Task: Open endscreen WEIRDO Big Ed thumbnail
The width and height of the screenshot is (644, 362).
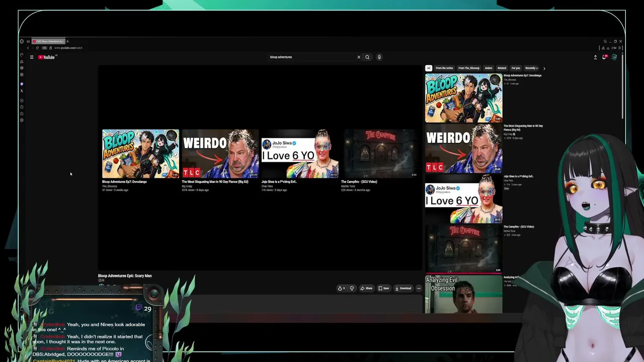Action: (x=220, y=154)
